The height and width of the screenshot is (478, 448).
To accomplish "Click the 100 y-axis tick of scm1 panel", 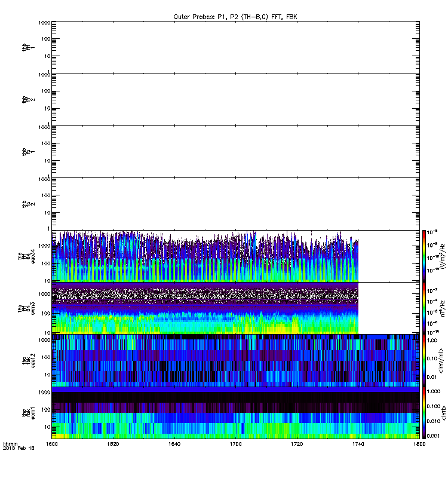I will (x=47, y=409).
